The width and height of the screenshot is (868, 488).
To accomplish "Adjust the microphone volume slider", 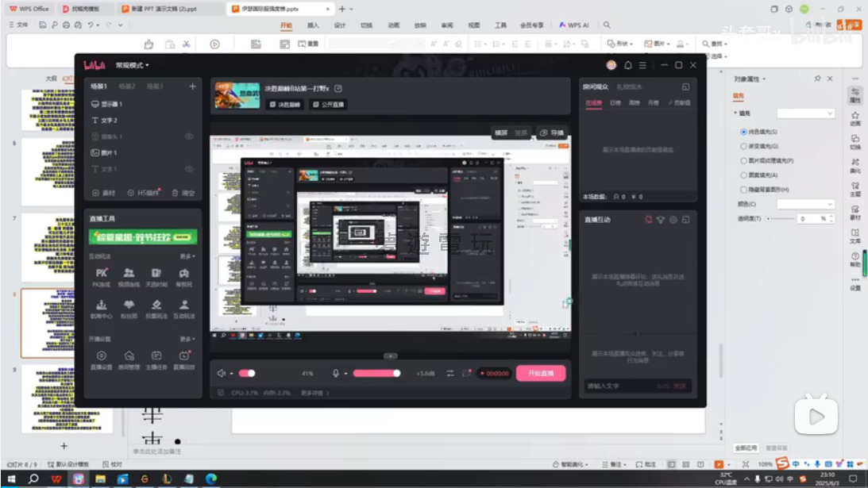I will pyautogui.click(x=376, y=373).
